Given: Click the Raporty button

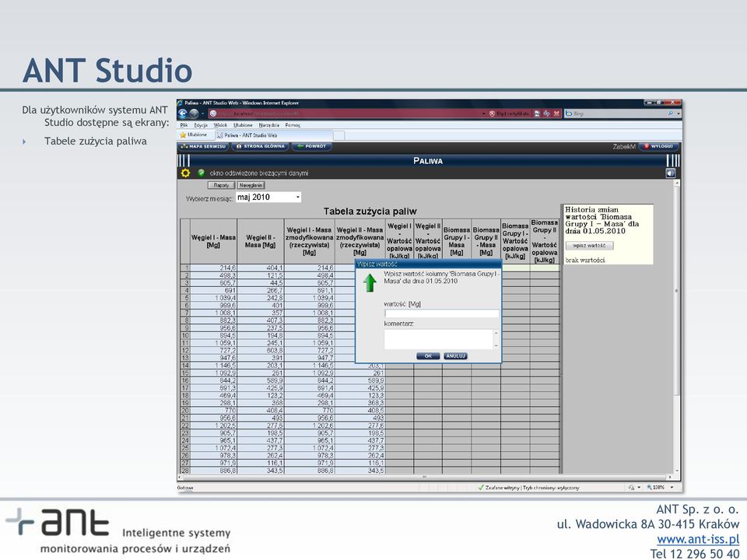Looking at the screenshot, I should coord(221,185).
